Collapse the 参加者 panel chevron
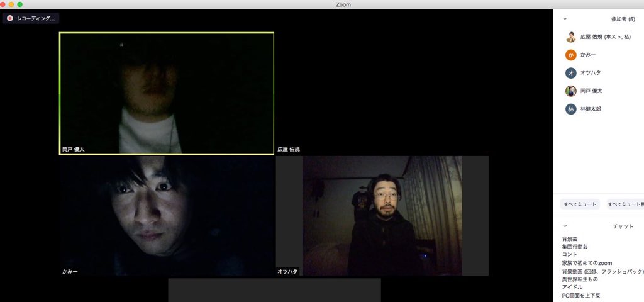 click(x=565, y=19)
